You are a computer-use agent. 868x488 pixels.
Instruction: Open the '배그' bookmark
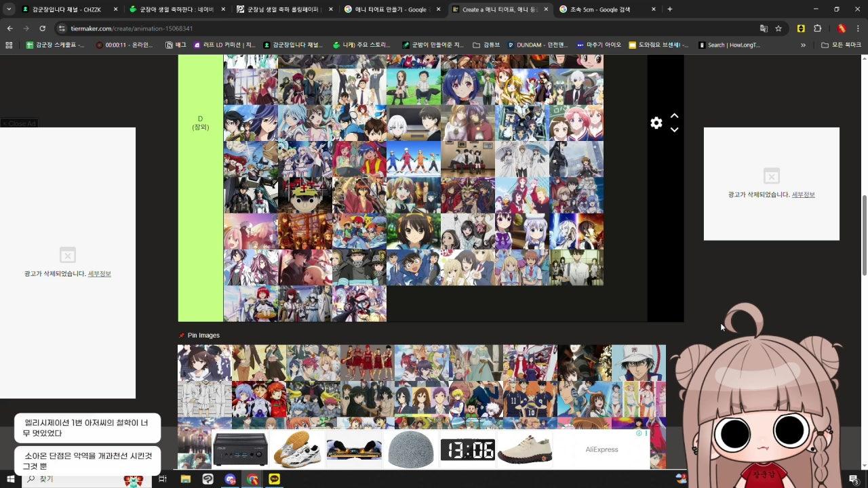[x=176, y=45]
